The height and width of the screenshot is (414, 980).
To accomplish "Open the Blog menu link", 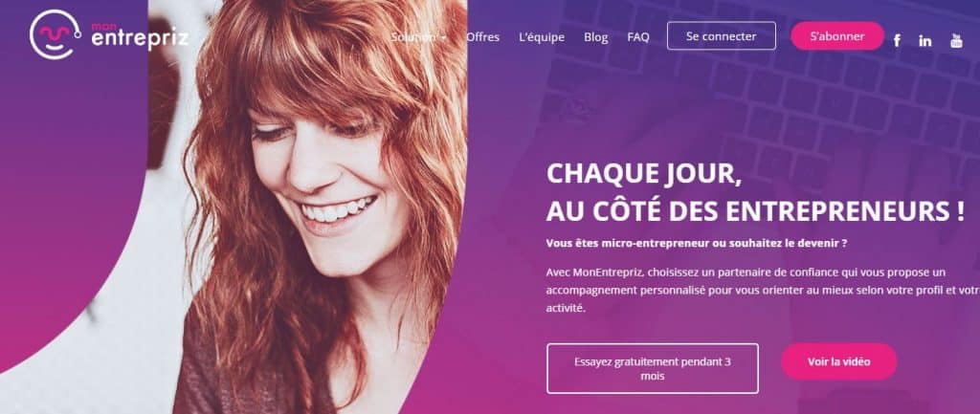I will (x=595, y=37).
